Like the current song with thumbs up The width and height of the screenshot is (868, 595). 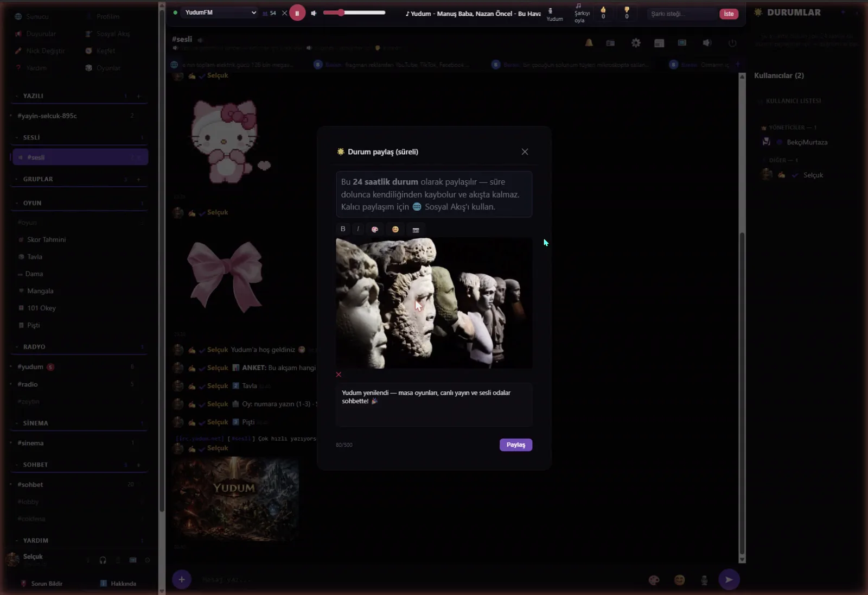(603, 12)
